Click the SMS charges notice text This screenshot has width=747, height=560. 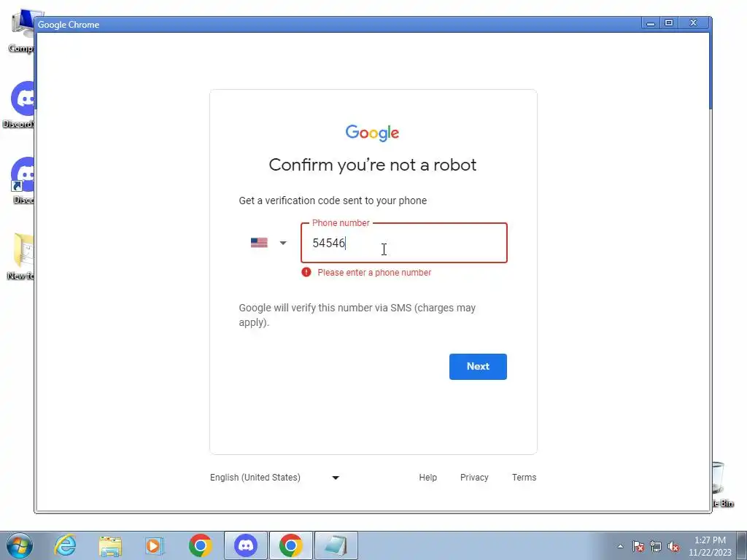(x=357, y=315)
